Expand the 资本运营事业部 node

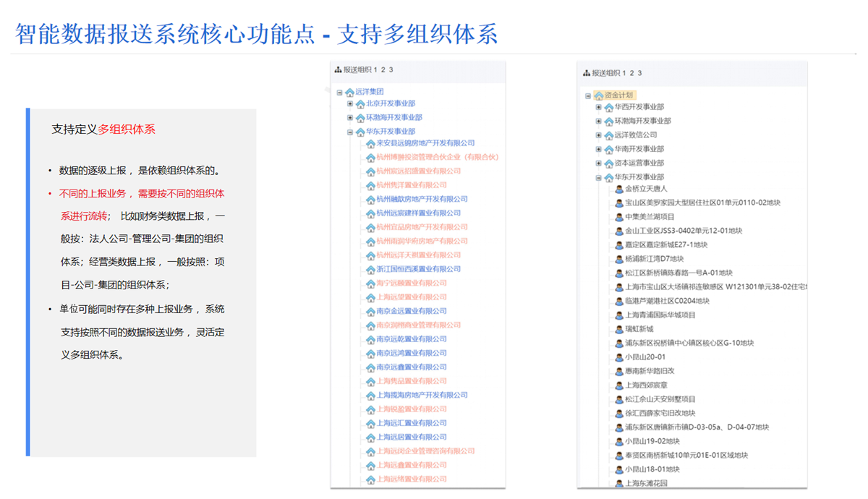coord(599,163)
